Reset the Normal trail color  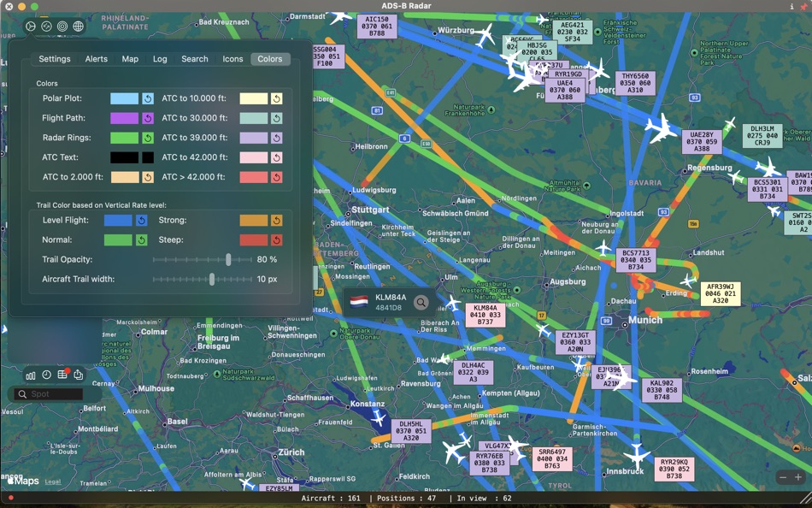(x=141, y=240)
